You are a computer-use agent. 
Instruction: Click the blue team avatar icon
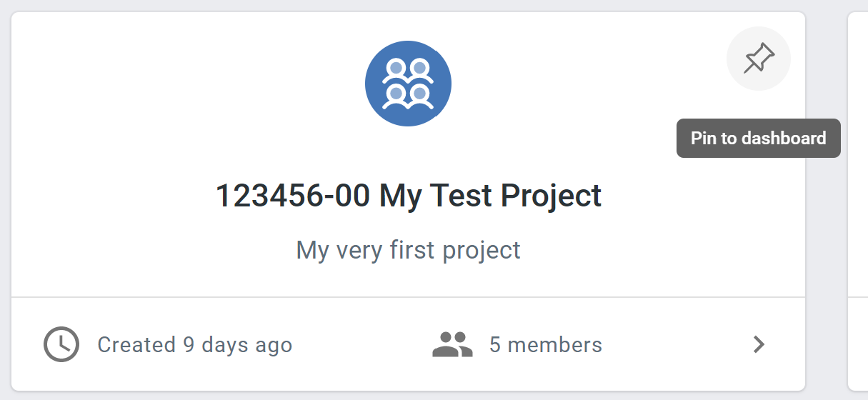tap(408, 84)
